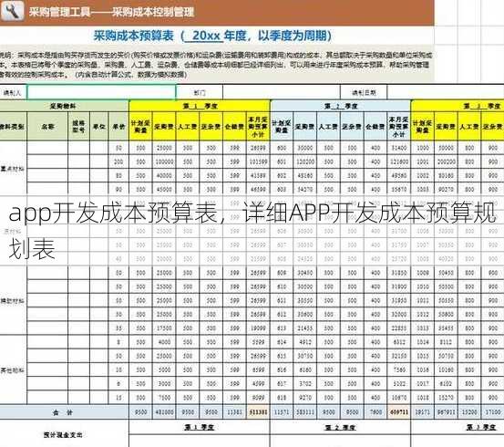Screen dimensions: 504x447
Task: Click the total cell 7600
Action: [x=375, y=412]
